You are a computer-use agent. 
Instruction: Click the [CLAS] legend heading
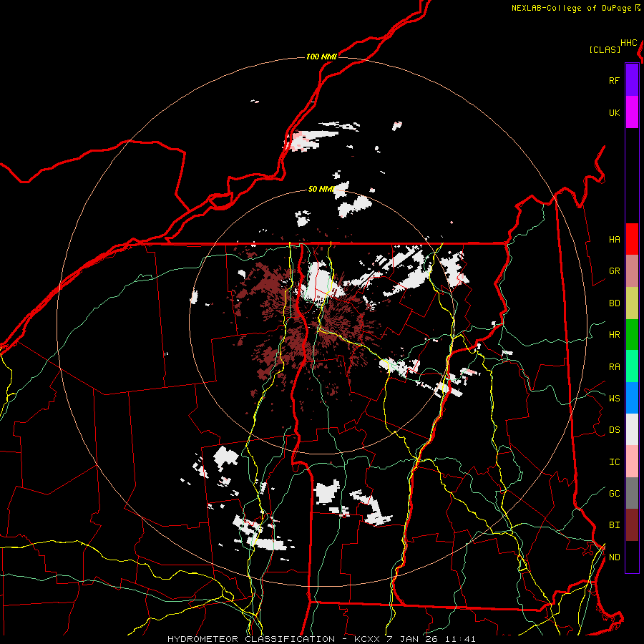click(x=605, y=49)
